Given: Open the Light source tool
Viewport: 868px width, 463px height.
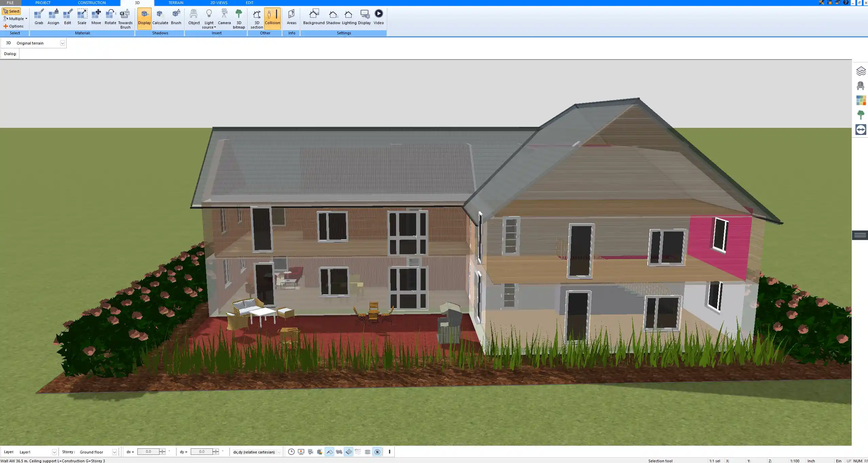Looking at the screenshot, I should point(209,17).
